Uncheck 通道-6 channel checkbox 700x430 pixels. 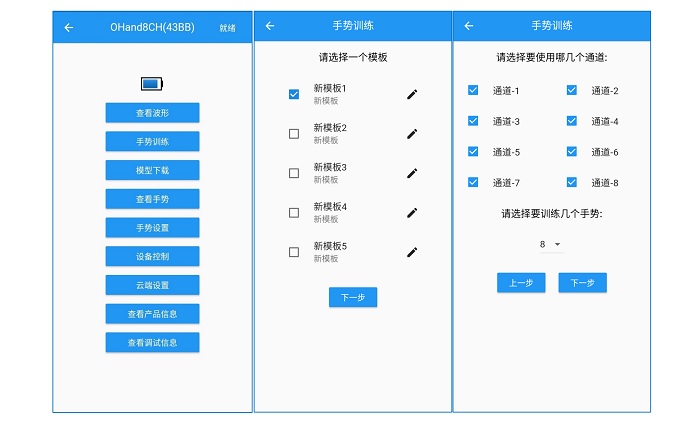click(571, 151)
